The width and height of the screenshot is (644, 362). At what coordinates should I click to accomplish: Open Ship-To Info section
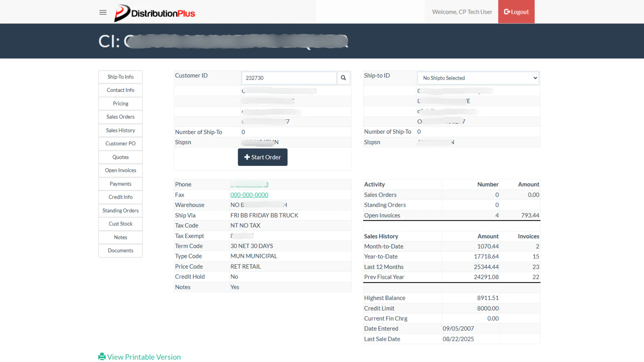click(120, 77)
